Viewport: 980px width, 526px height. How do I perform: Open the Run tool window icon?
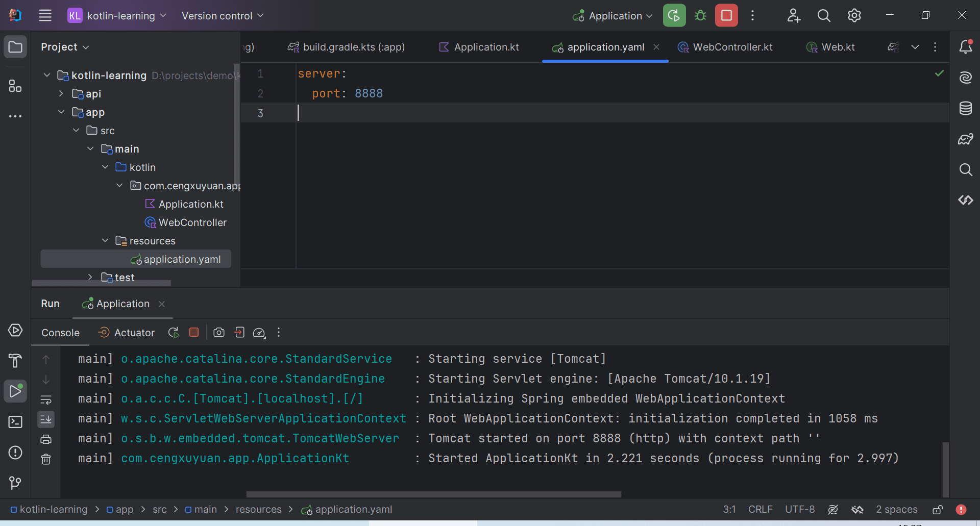point(15,391)
